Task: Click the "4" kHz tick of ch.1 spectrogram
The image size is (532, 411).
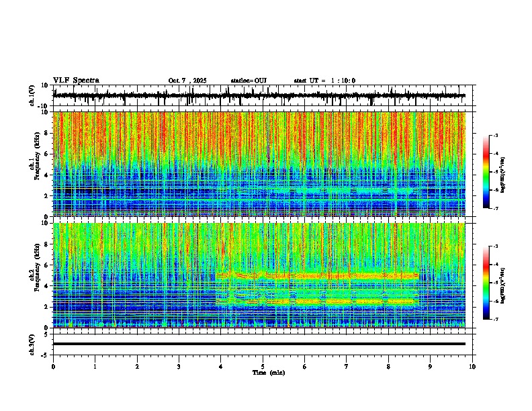Action: [x=47, y=175]
